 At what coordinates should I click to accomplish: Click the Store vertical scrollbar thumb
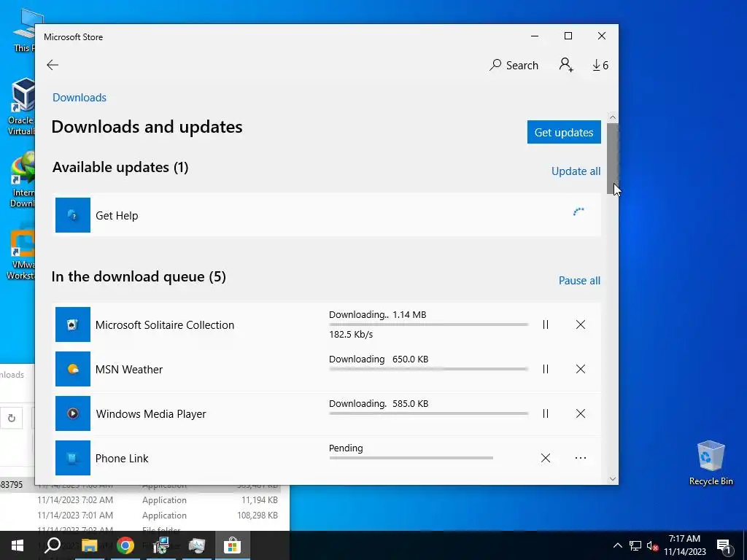pos(613,158)
